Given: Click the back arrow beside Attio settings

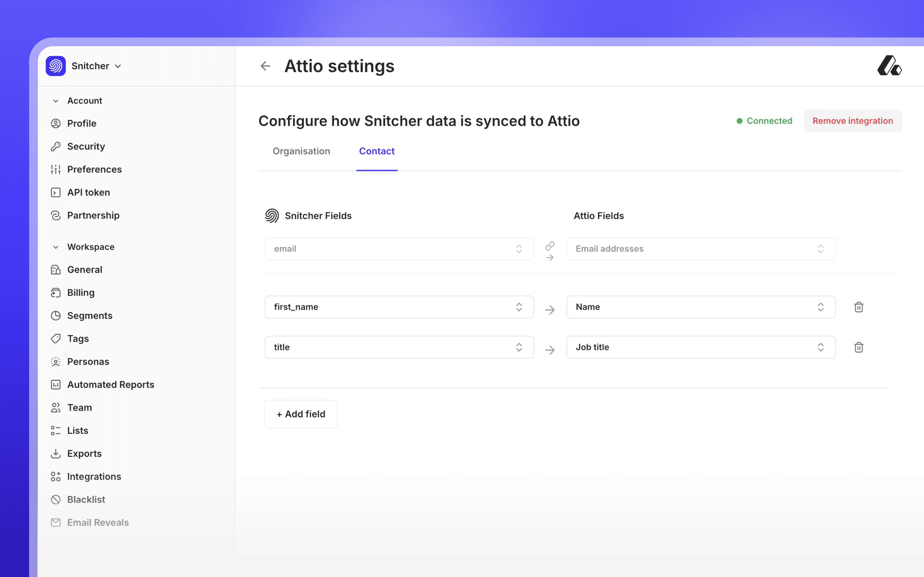Looking at the screenshot, I should coord(265,66).
